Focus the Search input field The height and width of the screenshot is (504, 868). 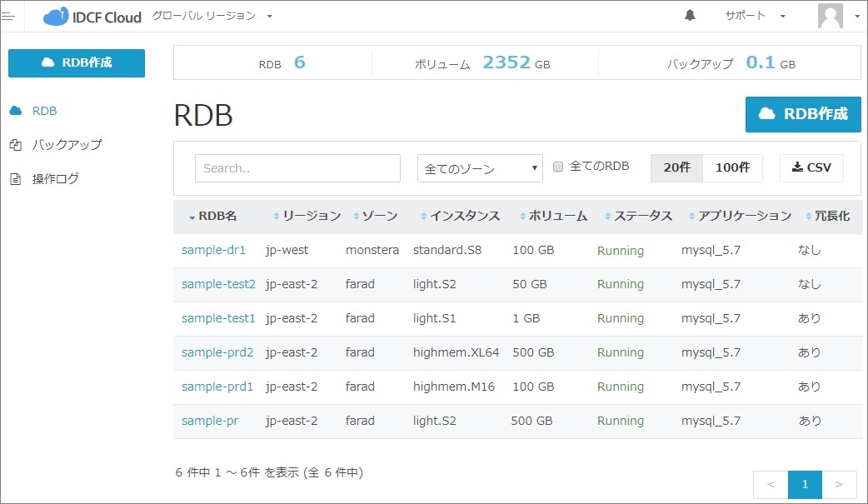point(297,168)
